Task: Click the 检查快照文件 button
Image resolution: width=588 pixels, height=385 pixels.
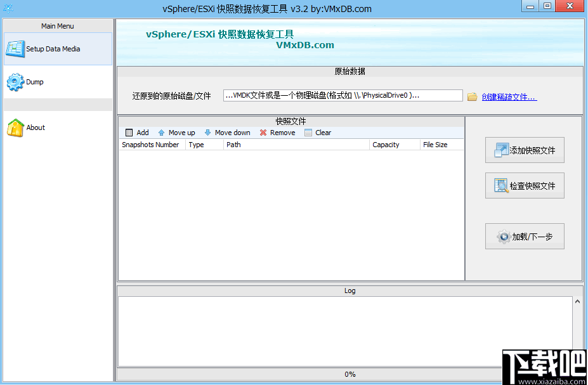Action: [x=525, y=185]
